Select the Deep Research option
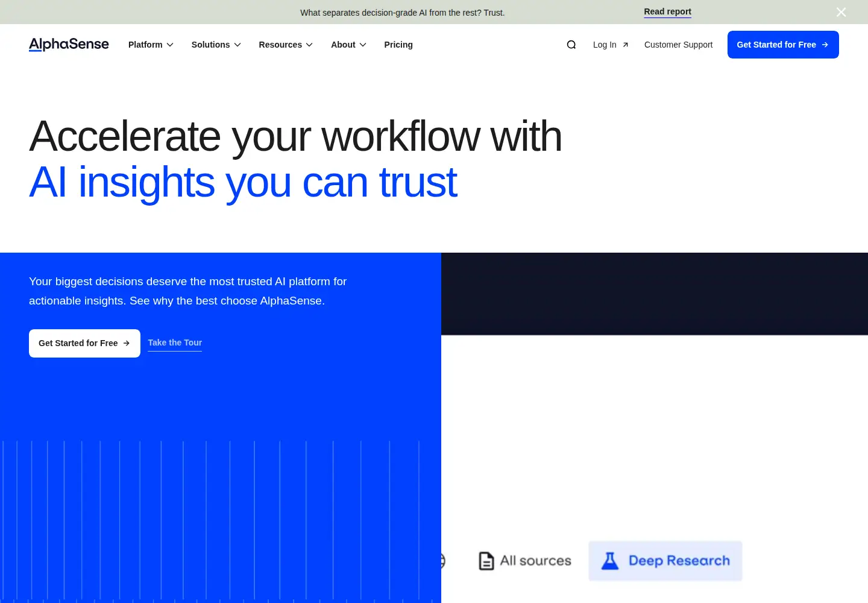Image resolution: width=868 pixels, height=603 pixels. [665, 561]
